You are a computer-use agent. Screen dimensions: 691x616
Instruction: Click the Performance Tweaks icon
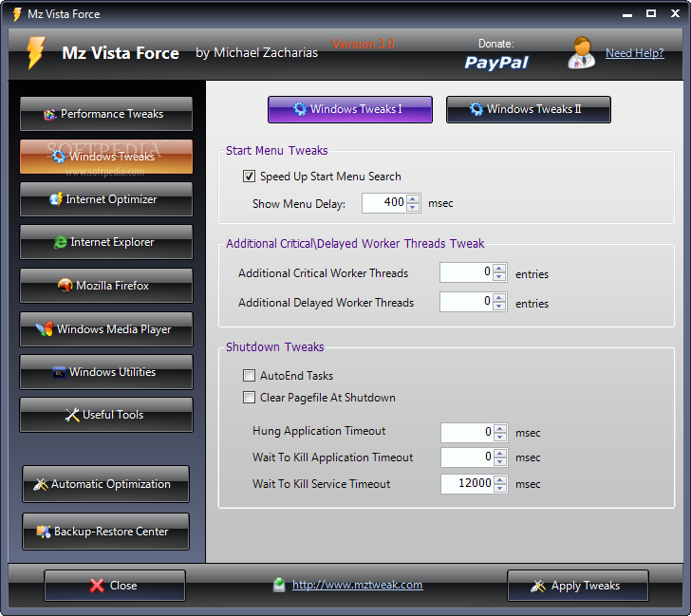49,115
